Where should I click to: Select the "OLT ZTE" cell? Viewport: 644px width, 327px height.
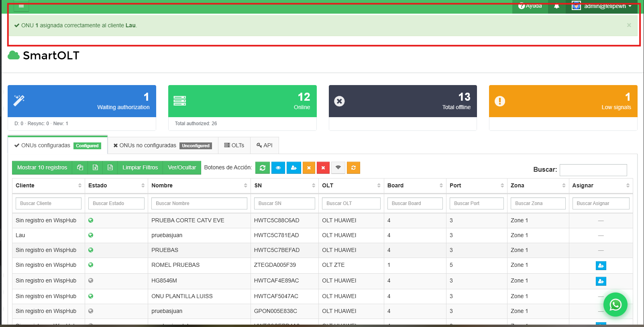click(333, 265)
